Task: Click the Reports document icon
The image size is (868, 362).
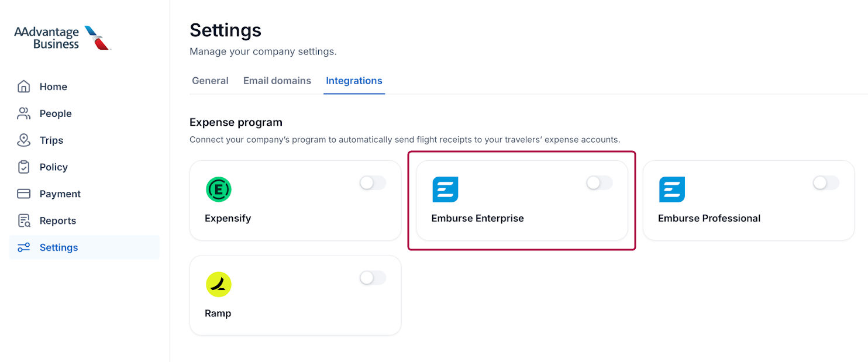Action: tap(24, 220)
